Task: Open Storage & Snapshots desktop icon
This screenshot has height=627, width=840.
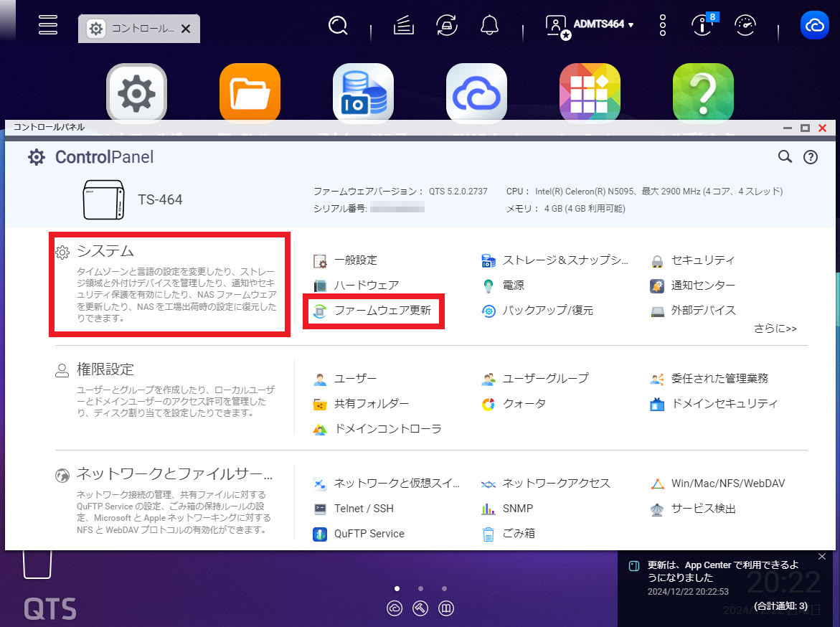Action: click(x=363, y=92)
